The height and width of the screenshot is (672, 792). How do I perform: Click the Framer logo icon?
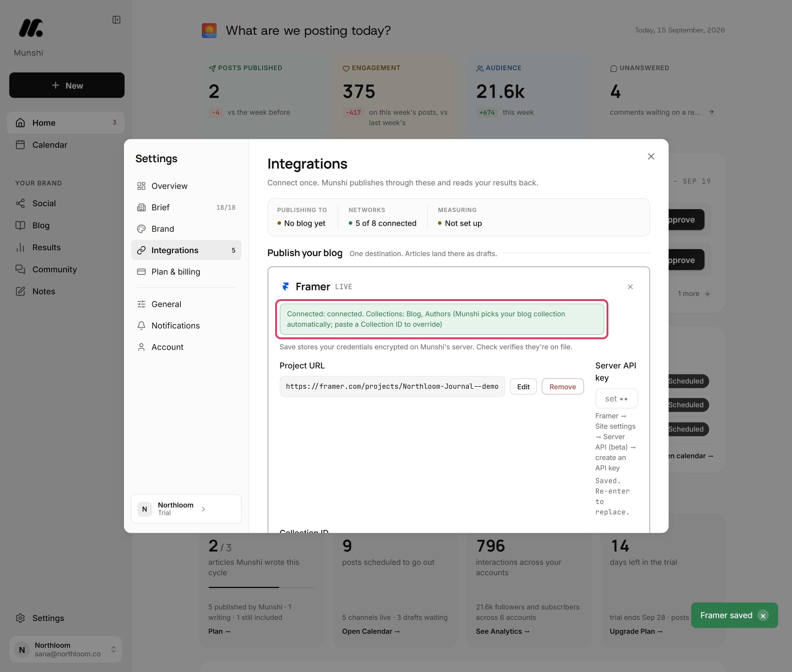[285, 286]
